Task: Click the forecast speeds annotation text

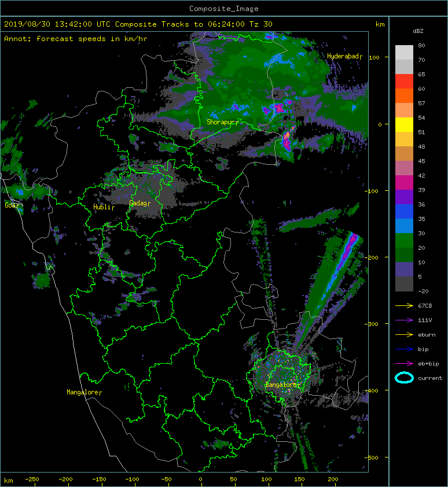Action: click(76, 39)
